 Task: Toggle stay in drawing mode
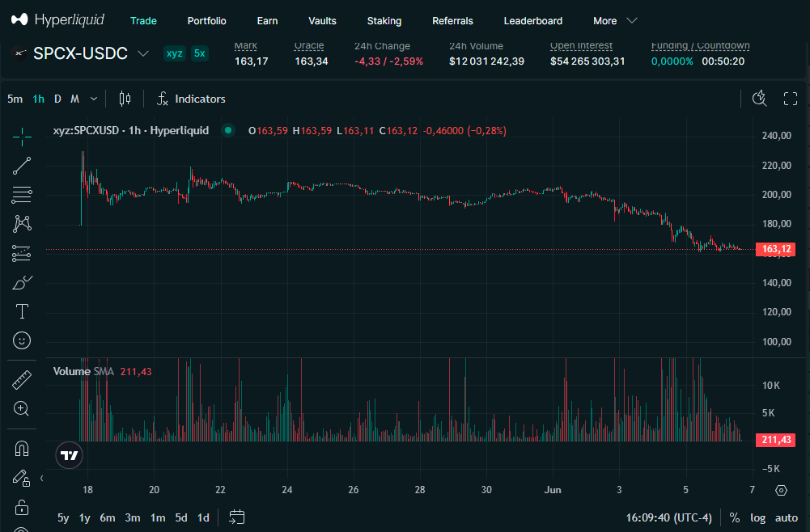point(22,478)
